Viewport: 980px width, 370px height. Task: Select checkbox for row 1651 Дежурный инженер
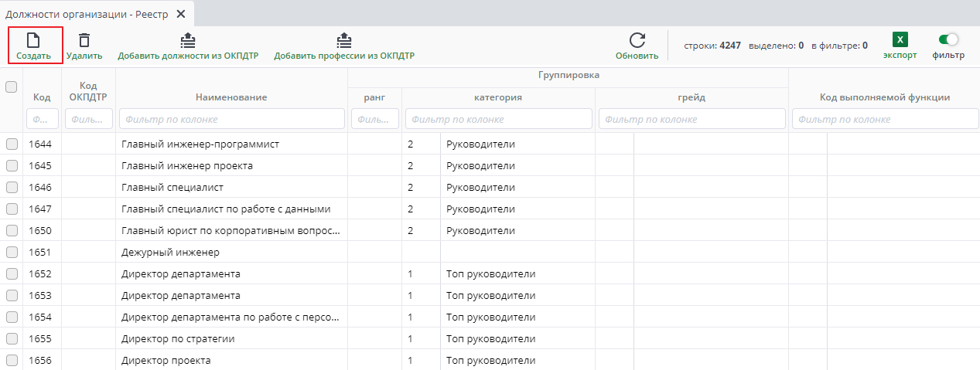tap(12, 253)
